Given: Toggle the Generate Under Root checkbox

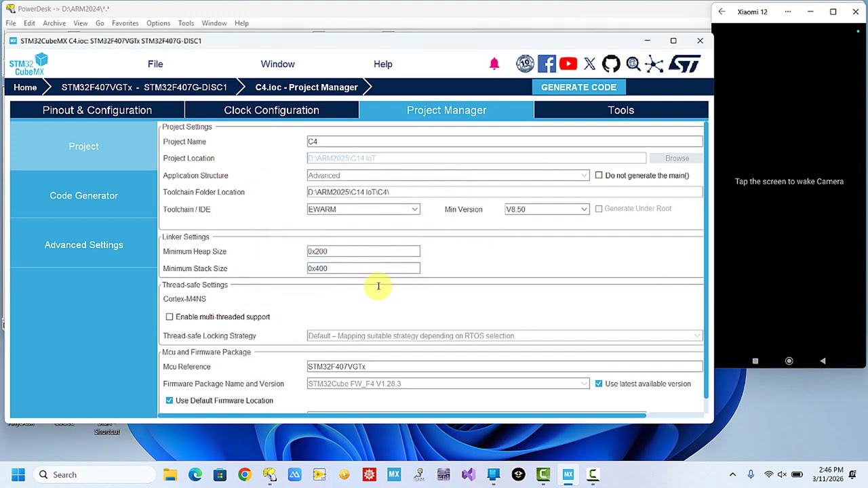Looking at the screenshot, I should [599, 209].
